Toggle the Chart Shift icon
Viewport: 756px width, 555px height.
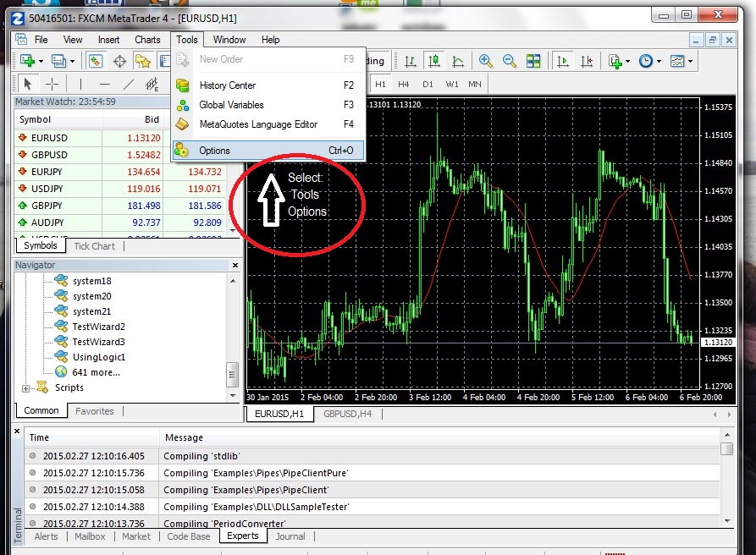pos(587,61)
